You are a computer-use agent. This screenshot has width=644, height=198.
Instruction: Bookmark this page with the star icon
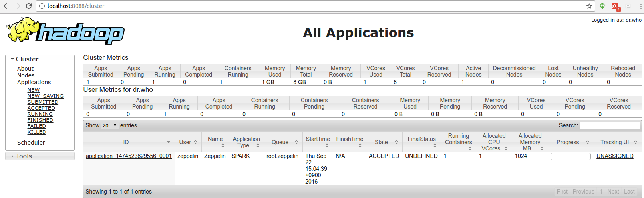(589, 6)
